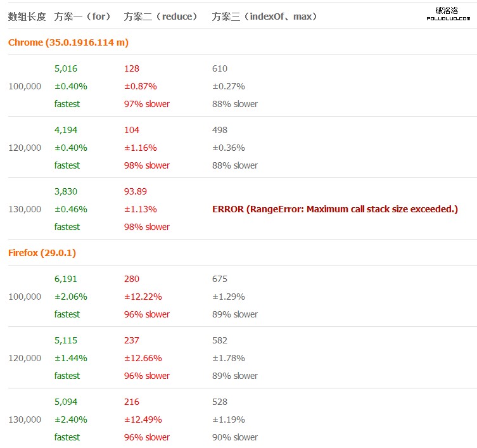Select the 5,016 result value

tap(66, 68)
